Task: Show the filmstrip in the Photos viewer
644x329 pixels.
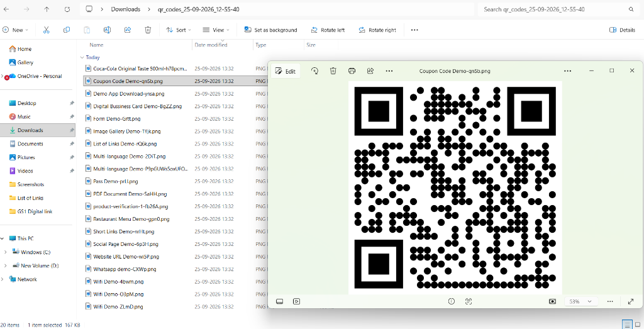Action: [x=280, y=301]
